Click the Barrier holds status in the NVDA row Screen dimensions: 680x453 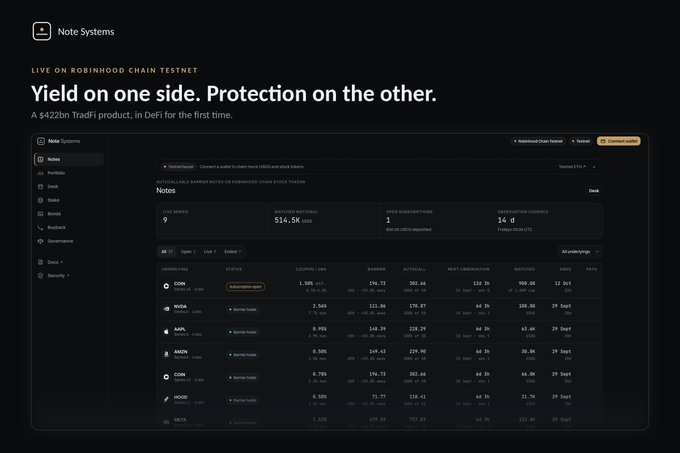pyautogui.click(x=243, y=310)
